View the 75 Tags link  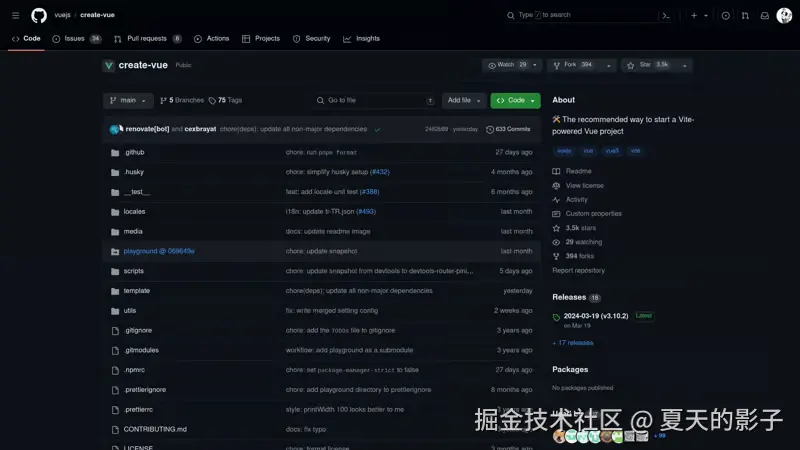pos(226,101)
